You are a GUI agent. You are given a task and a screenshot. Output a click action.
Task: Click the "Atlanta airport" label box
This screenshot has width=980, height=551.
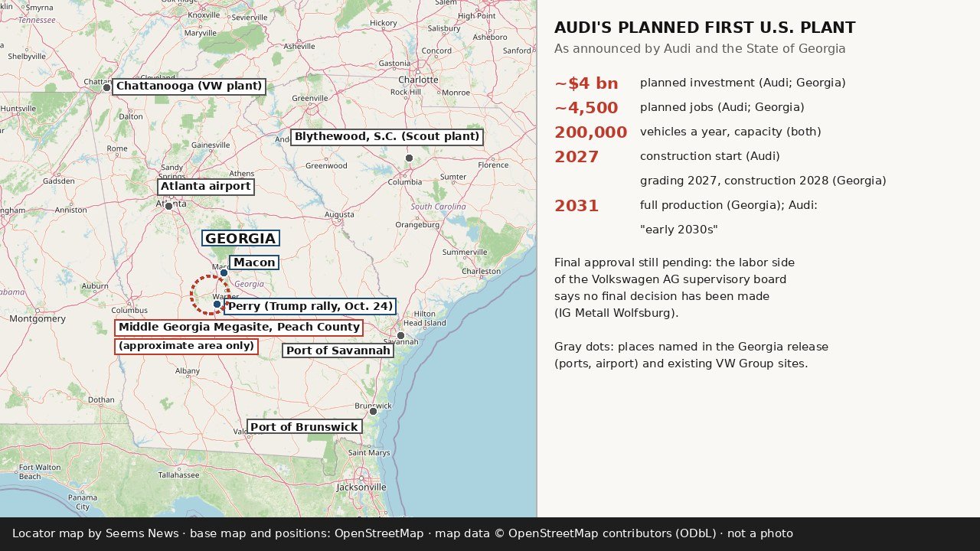coord(206,187)
